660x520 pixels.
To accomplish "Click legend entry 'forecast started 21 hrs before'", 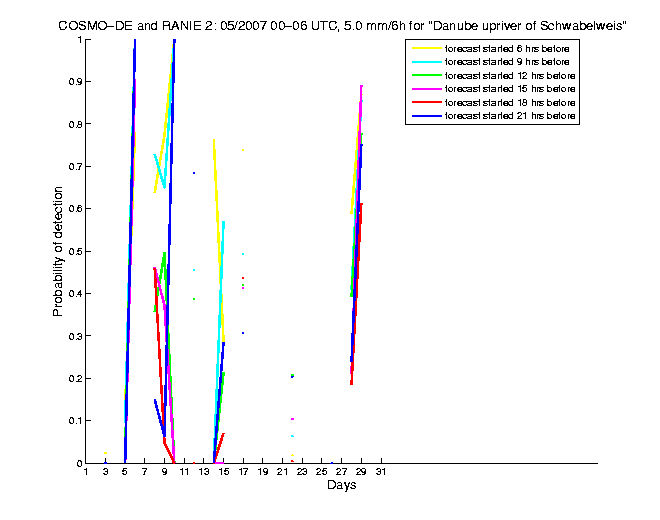I will click(510, 116).
